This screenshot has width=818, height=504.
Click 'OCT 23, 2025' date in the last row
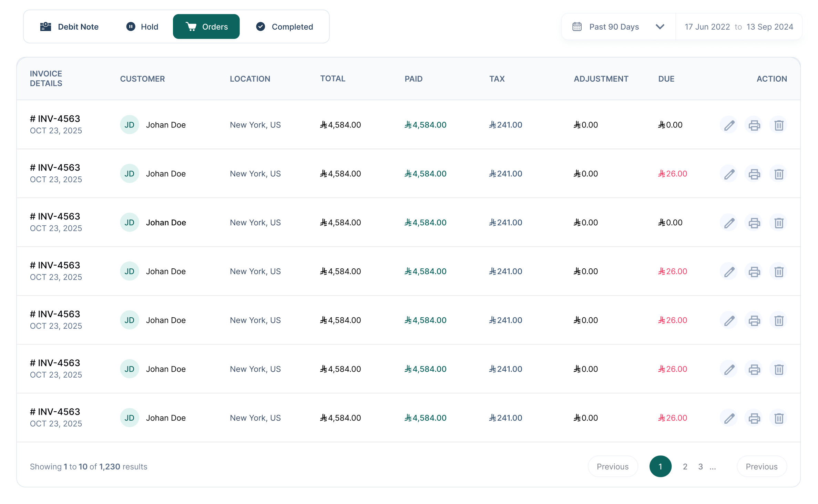tap(56, 424)
